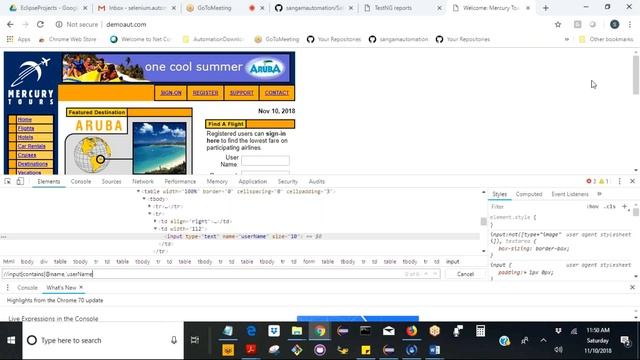Expand the collapsed tr node

coord(150,206)
